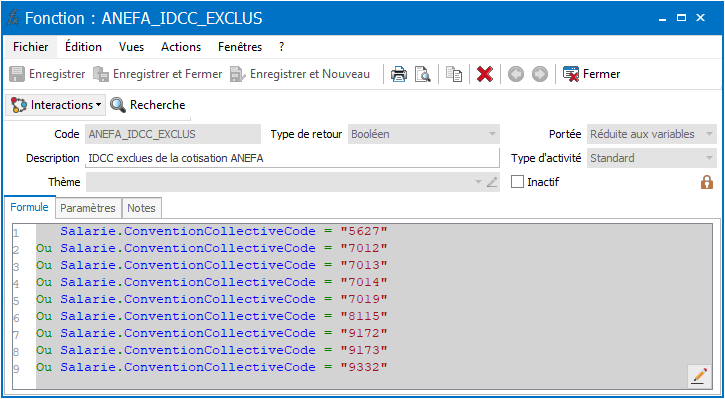The height and width of the screenshot is (399, 725).
Task: Click the orange padlock icon
Action: (x=707, y=182)
